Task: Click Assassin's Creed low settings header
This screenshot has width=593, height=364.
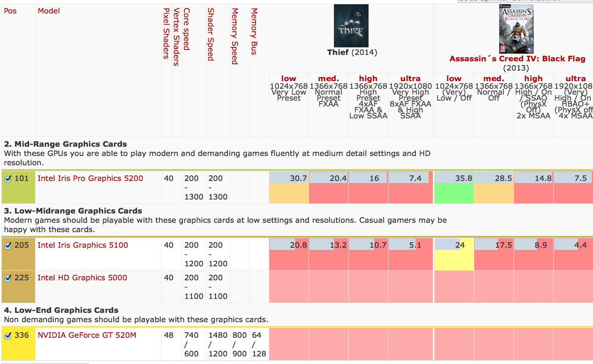Action: pyautogui.click(x=454, y=79)
